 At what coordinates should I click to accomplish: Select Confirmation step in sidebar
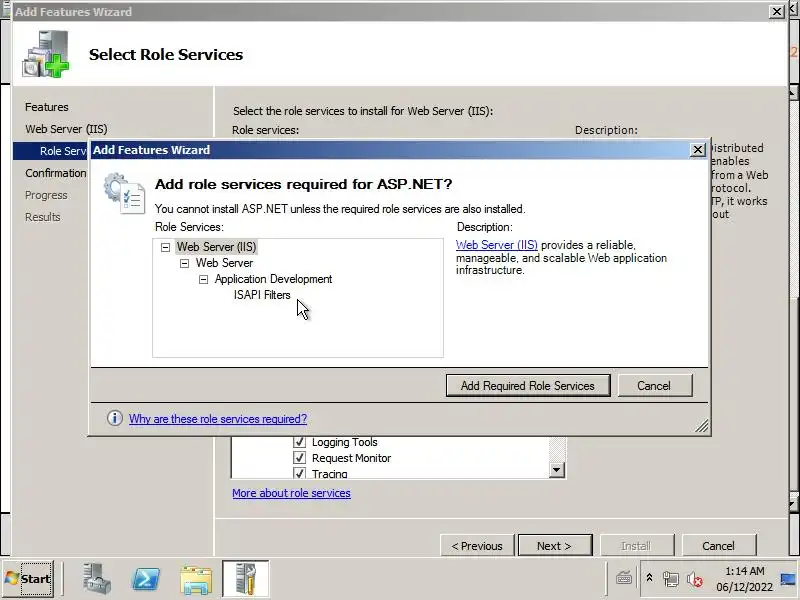coord(56,173)
